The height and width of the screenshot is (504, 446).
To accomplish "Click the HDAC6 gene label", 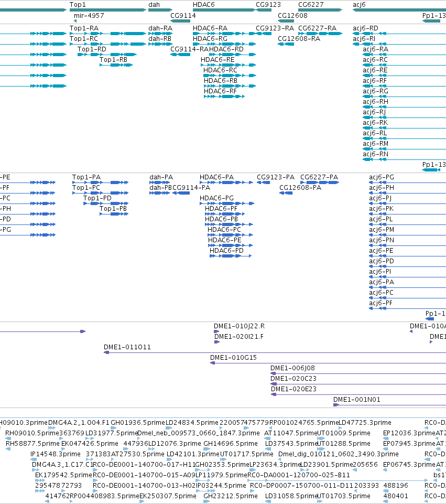I will (203, 5).
